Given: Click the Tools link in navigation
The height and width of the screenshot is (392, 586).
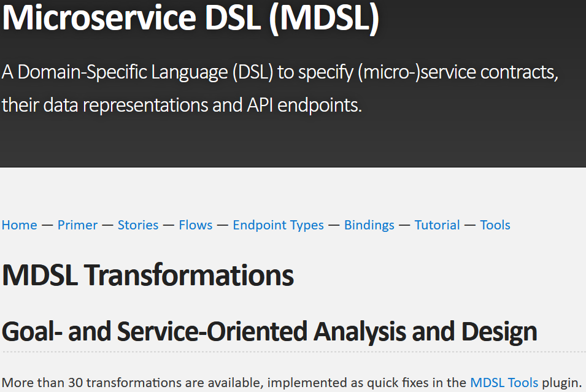Looking at the screenshot, I should click(x=495, y=225).
